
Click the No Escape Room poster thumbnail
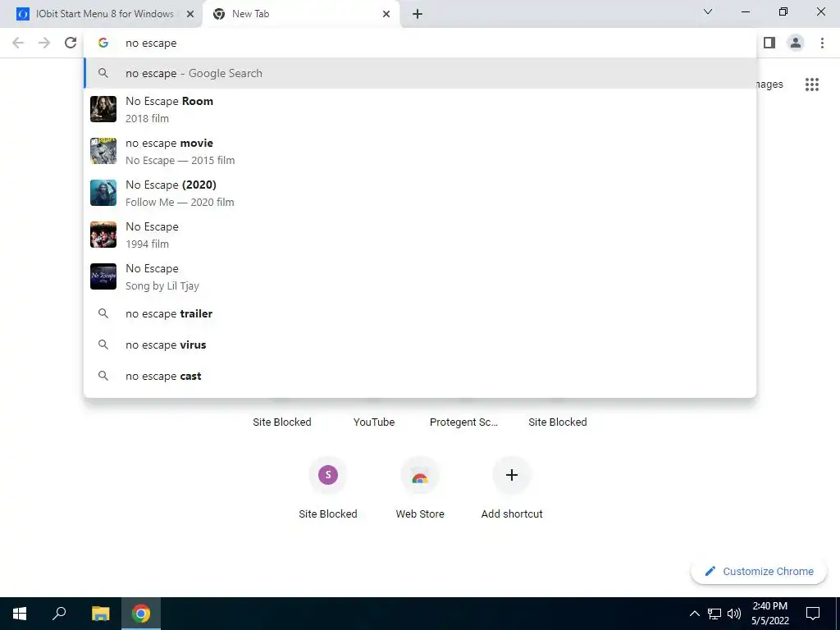(103, 109)
